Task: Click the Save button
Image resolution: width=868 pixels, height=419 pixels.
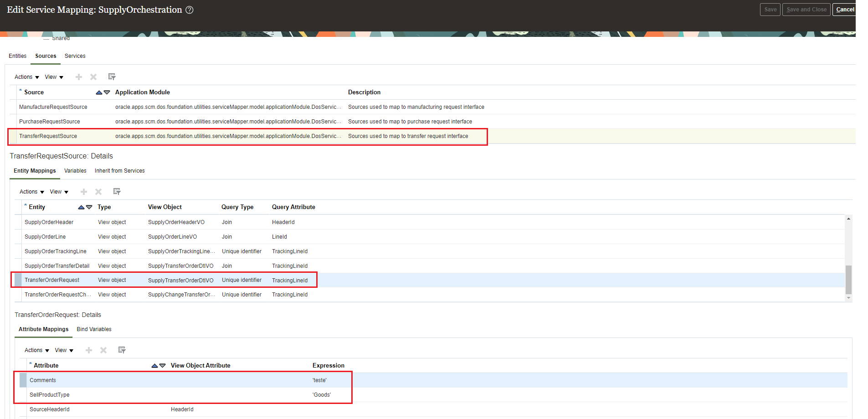Action: pos(770,10)
